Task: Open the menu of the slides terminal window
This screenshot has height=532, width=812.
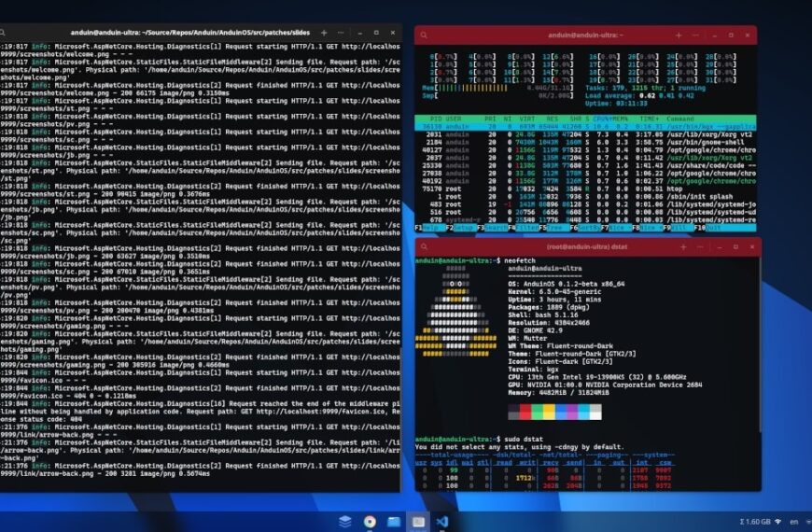Action: point(341,33)
